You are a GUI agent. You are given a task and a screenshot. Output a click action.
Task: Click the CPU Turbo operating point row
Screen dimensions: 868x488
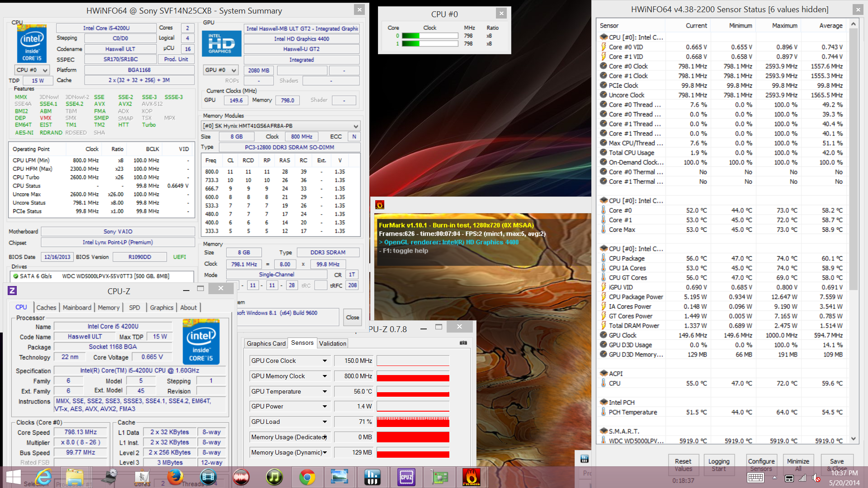click(101, 177)
